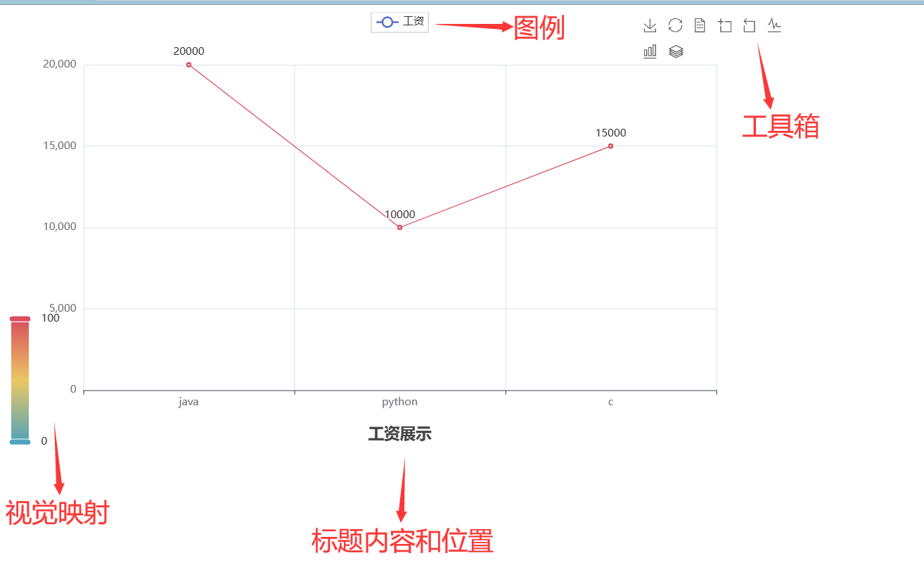Click the python data point labeled 10000
This screenshot has width=924, height=577.
[399, 227]
